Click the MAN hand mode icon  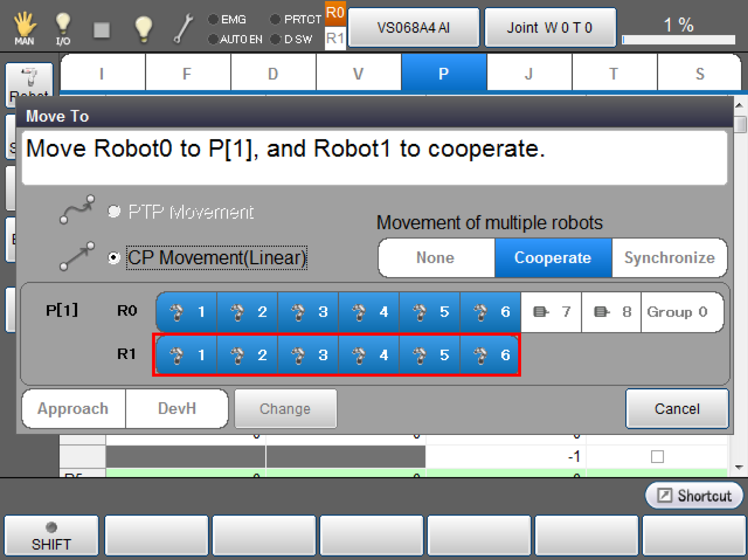point(24,28)
